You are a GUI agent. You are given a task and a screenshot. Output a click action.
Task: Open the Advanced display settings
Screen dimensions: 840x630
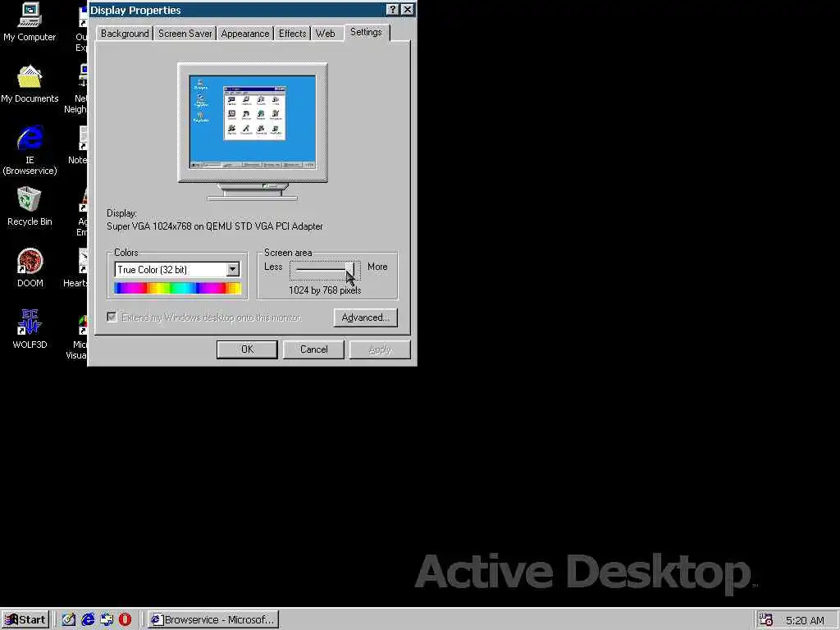[x=365, y=317]
